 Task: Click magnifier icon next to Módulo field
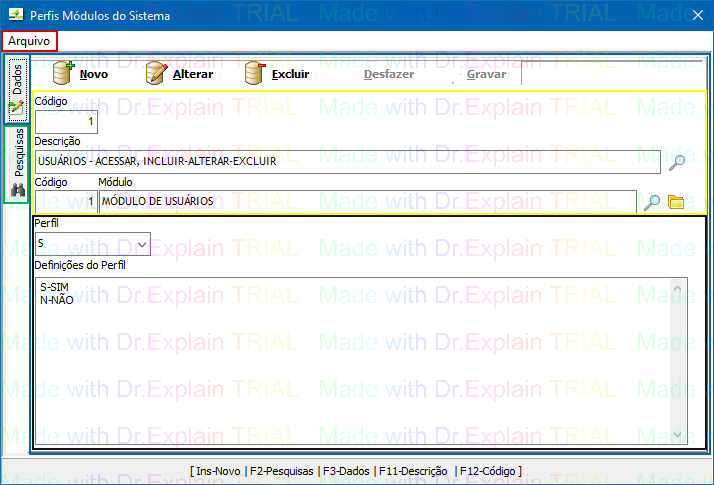652,202
